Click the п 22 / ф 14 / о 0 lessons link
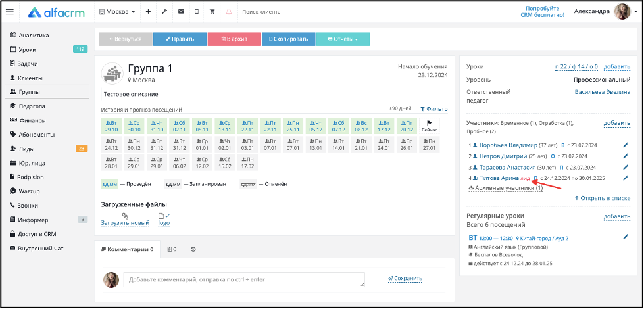644x309 pixels. click(577, 66)
